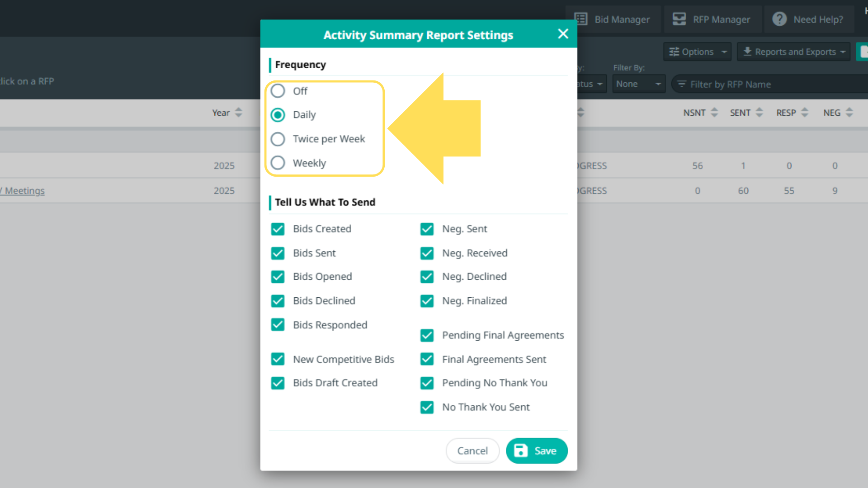
Task: Select Twice per Week frequency
Action: pyautogui.click(x=278, y=139)
